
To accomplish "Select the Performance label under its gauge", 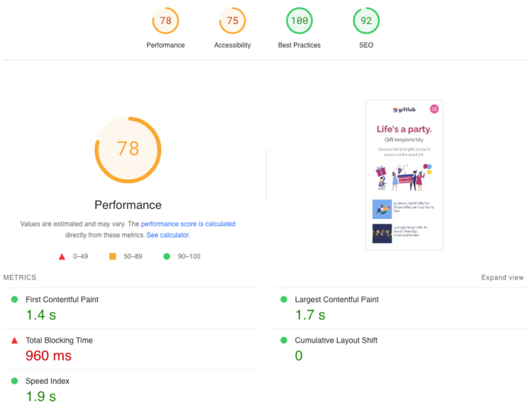I will (x=166, y=45).
